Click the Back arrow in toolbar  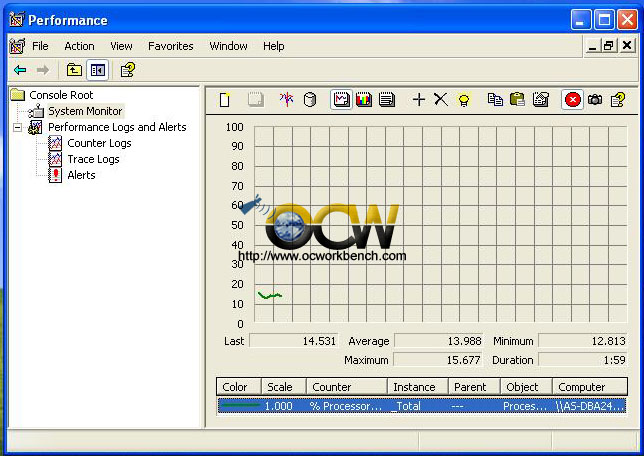pyautogui.click(x=20, y=70)
